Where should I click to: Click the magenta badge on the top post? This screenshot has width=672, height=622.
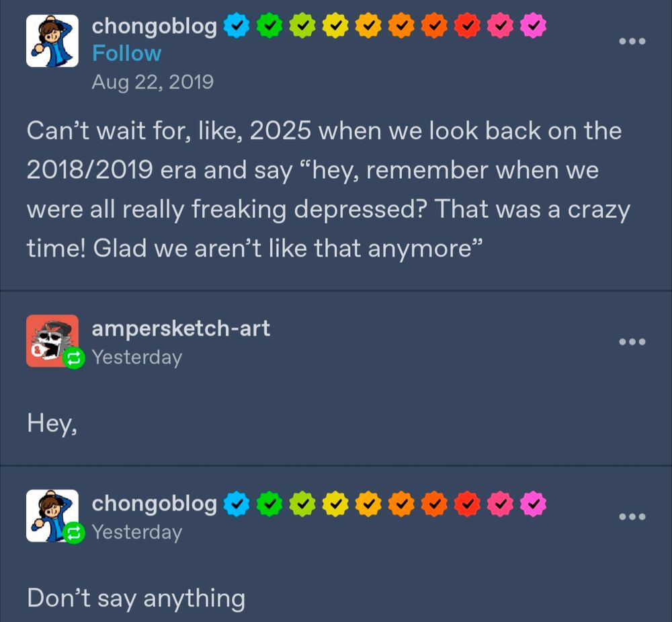(533, 26)
